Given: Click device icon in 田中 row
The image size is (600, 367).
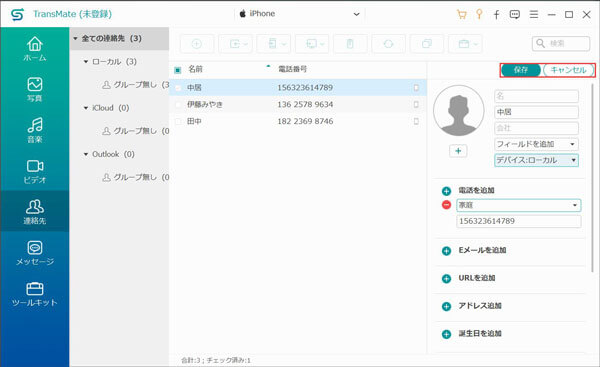Looking at the screenshot, I should pos(416,121).
